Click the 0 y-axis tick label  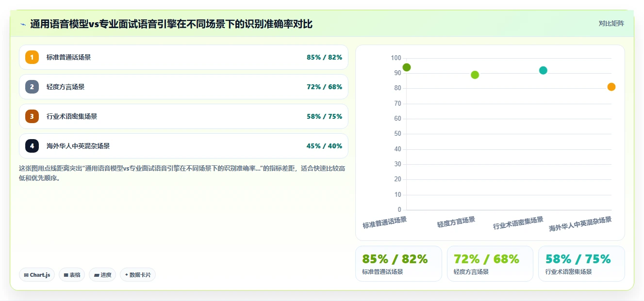(x=399, y=210)
